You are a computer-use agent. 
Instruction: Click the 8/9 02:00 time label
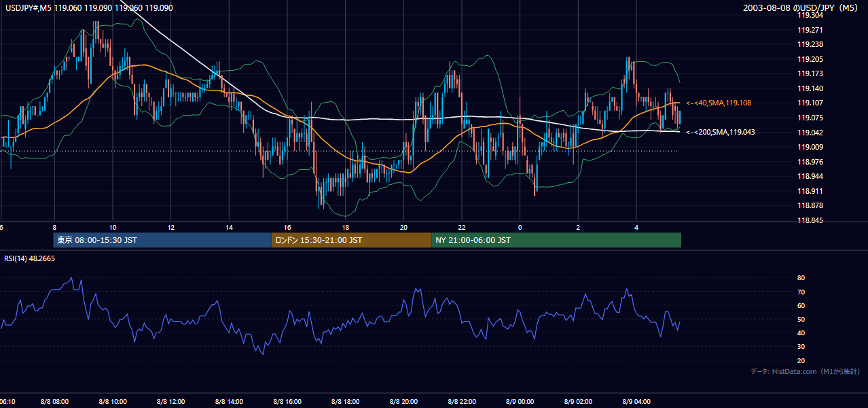(578, 402)
